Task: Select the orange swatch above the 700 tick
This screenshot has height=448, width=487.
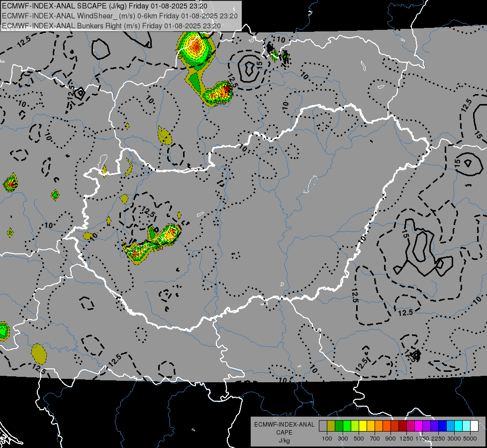Action: [x=379, y=426]
